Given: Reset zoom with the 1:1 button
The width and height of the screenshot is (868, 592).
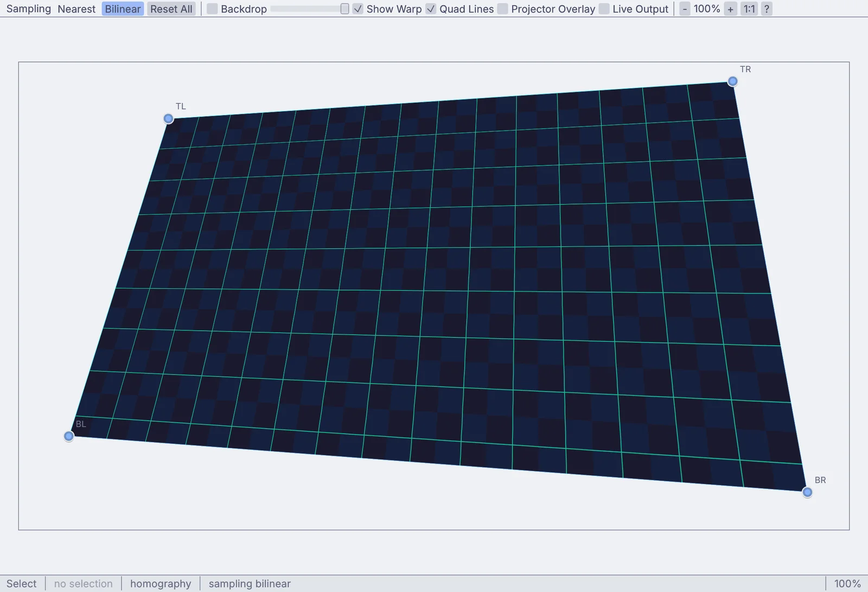Looking at the screenshot, I should coord(749,9).
